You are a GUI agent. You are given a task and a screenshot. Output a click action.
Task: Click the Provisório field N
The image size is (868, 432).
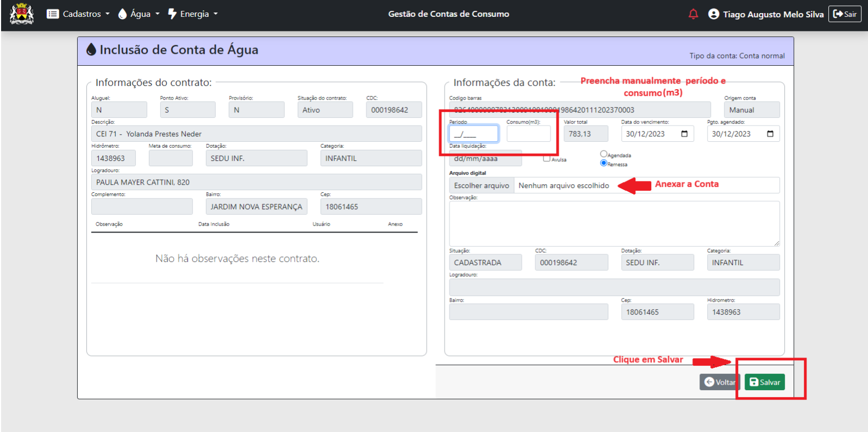pyautogui.click(x=257, y=110)
